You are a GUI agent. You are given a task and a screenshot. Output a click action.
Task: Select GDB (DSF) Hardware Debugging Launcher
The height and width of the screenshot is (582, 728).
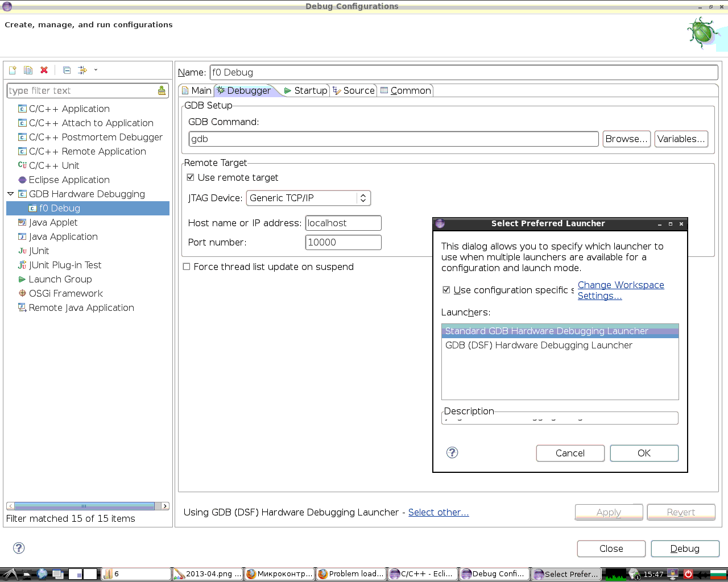(x=560, y=345)
